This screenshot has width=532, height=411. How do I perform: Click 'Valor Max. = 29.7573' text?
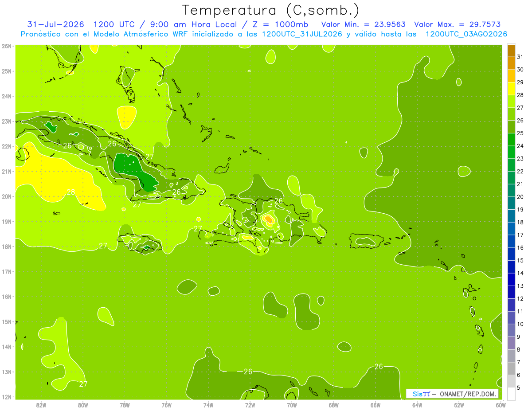[x=458, y=24]
